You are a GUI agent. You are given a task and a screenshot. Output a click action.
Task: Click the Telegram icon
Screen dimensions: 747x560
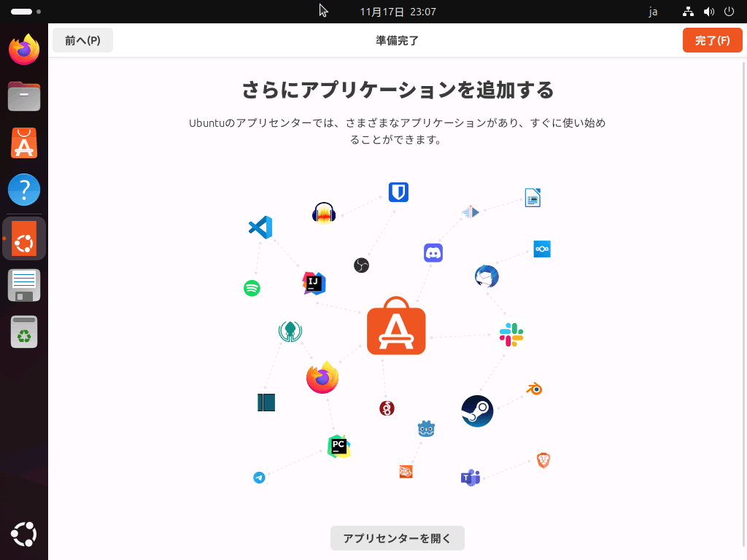[259, 478]
